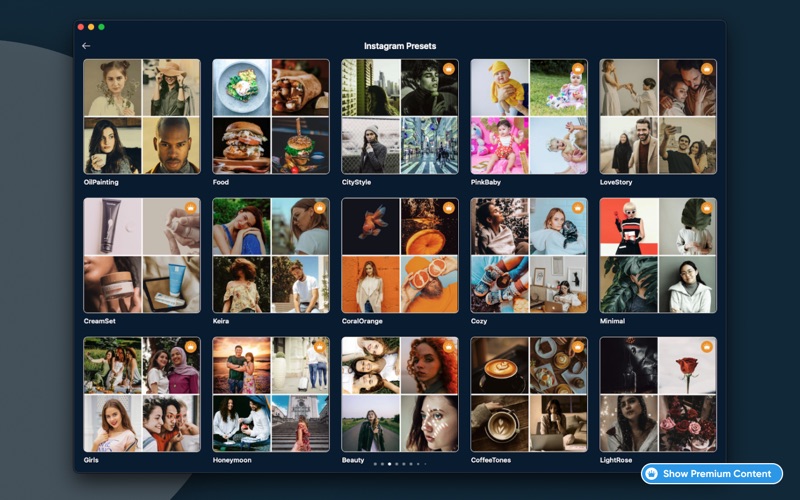Click the "LoveStory" label
This screenshot has height=500, width=800.
click(616, 182)
